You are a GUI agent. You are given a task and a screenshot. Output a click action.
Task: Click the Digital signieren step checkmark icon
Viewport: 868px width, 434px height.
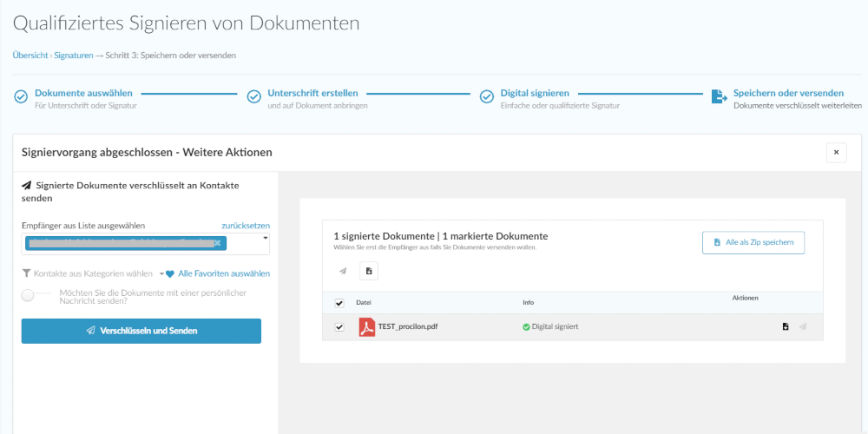pos(487,97)
